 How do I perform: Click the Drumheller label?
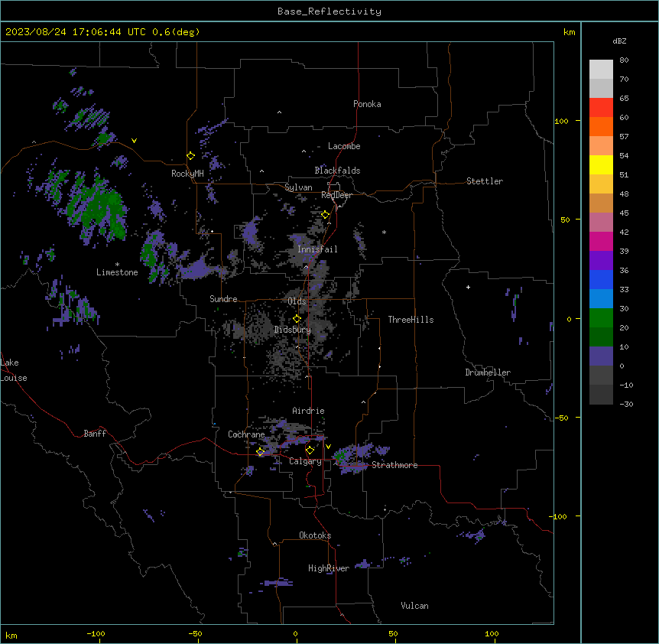pos(488,372)
